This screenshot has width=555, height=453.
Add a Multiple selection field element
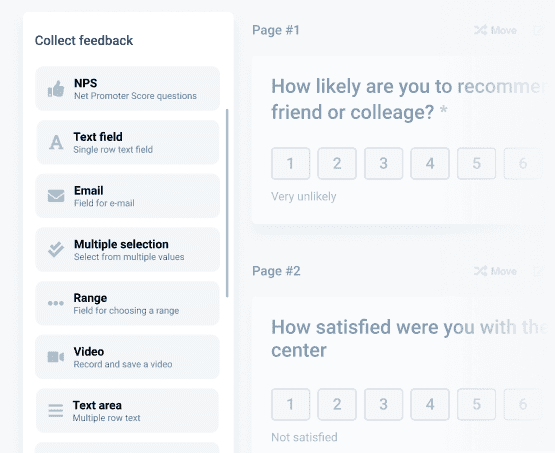click(127, 250)
